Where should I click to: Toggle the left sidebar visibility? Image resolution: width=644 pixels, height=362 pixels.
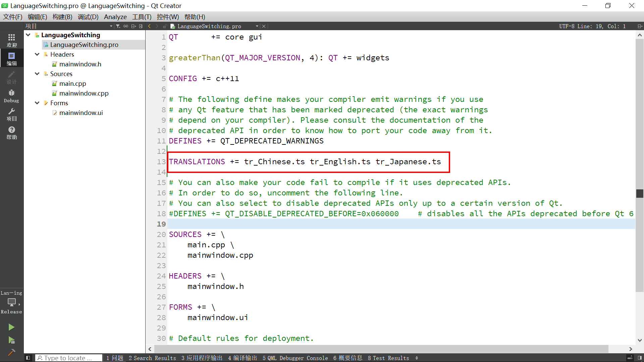pos(28,358)
